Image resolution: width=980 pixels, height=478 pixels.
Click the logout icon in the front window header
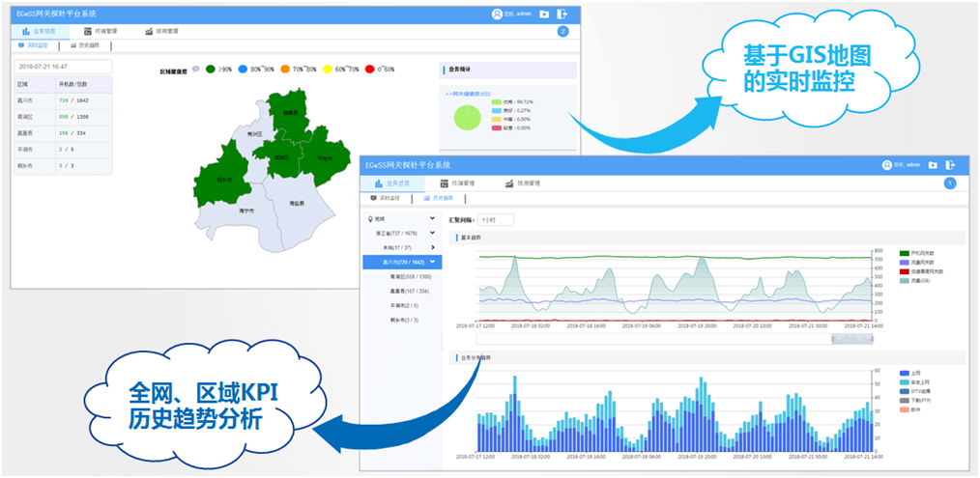coord(950,165)
